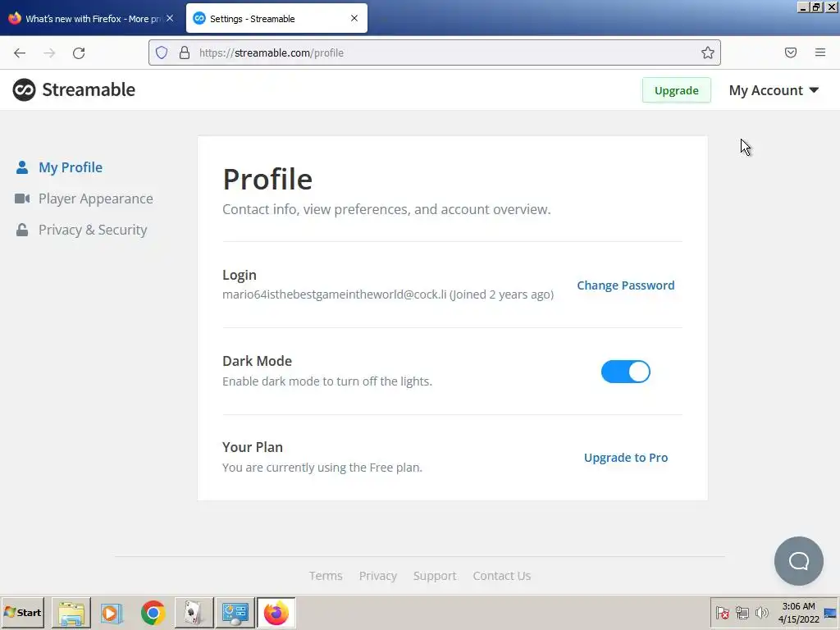
Task: Open the Terms footer link
Action: coord(326,576)
